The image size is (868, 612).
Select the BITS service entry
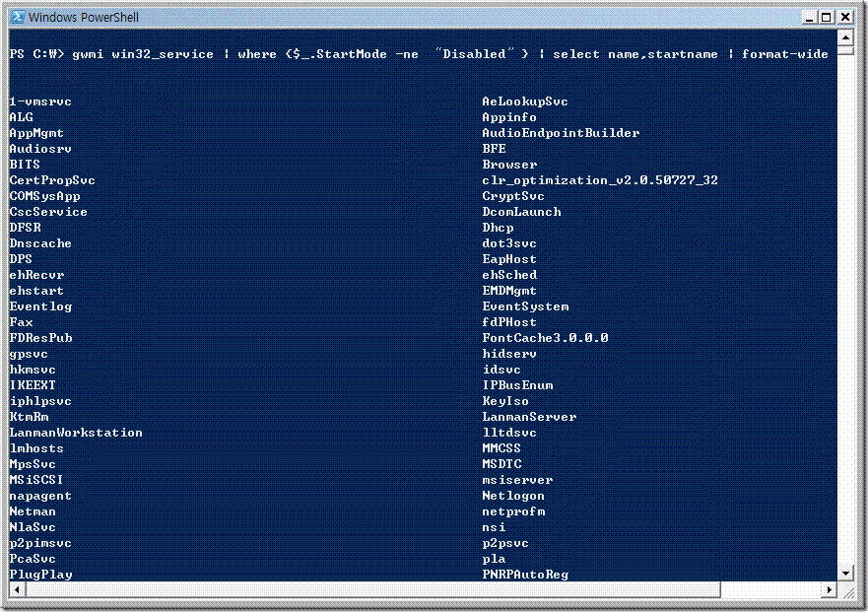(x=25, y=165)
